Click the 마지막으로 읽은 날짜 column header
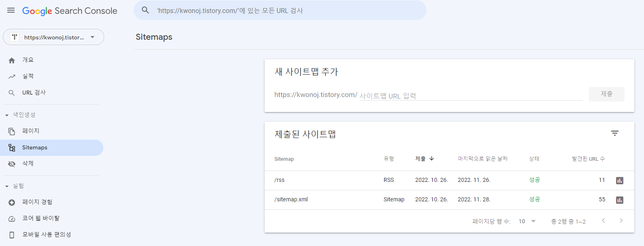 483,159
